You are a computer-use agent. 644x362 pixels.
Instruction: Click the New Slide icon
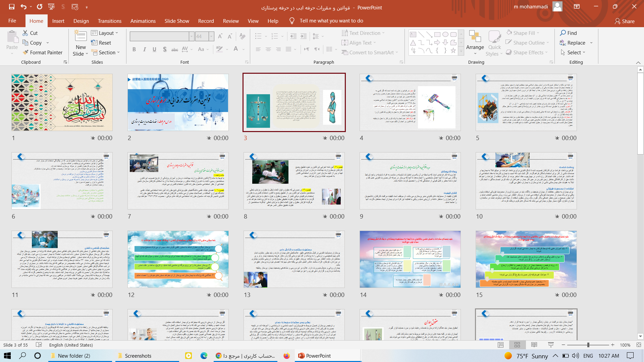[80, 36]
